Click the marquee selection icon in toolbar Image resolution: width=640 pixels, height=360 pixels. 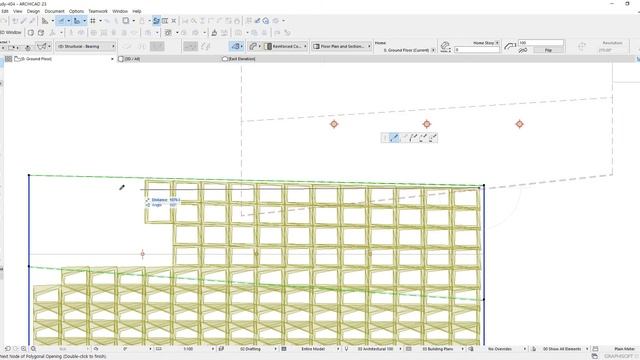126,20
